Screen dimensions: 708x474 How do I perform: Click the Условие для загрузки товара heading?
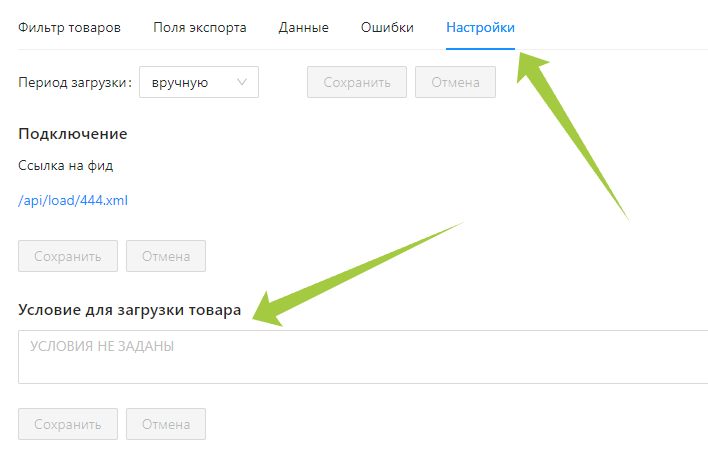click(x=129, y=310)
